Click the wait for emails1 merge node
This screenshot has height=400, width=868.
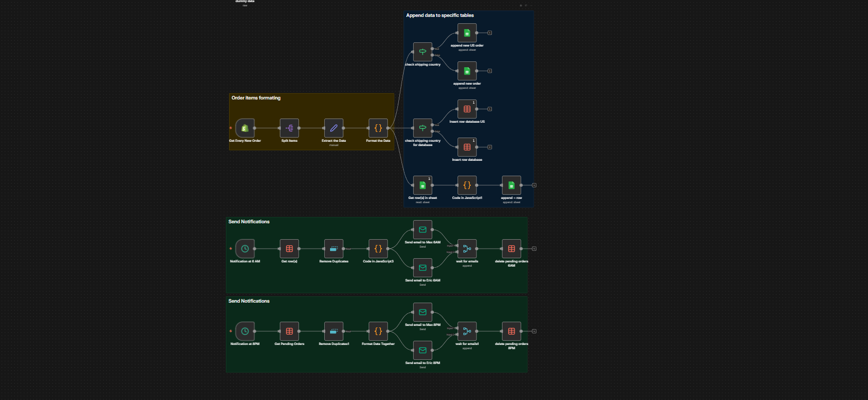pos(467,331)
